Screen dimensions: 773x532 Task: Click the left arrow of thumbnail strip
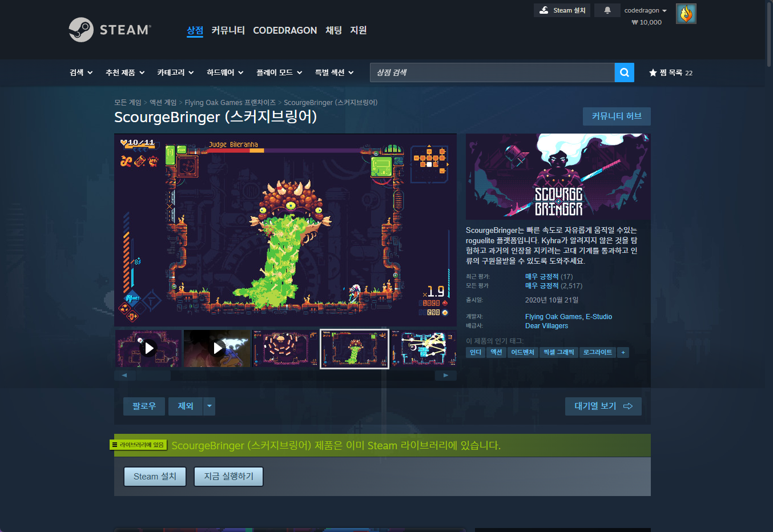click(124, 375)
